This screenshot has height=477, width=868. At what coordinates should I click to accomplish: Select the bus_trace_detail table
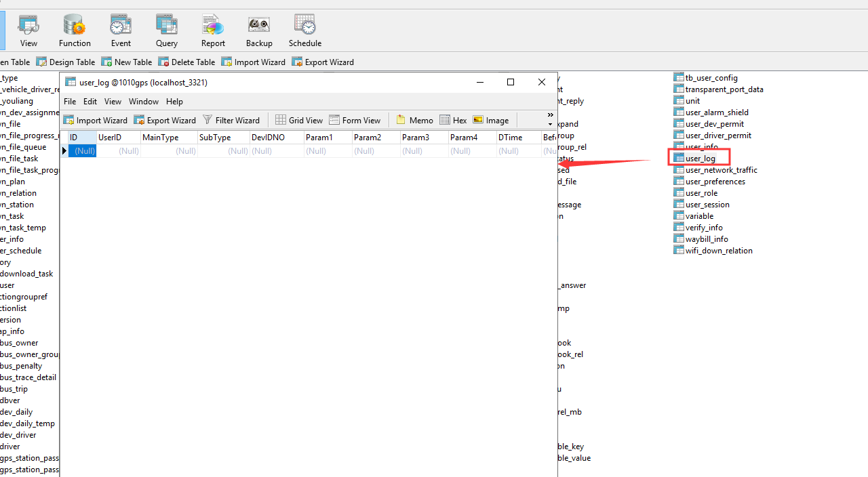(x=28, y=377)
